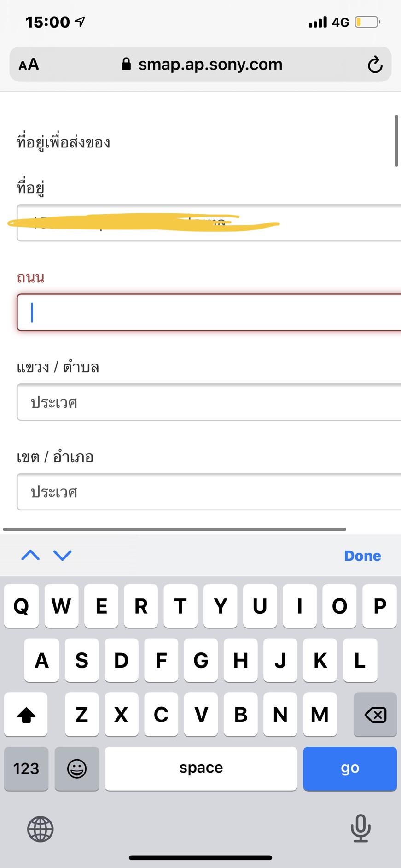The width and height of the screenshot is (401, 868).
Task: Jump to next field with down chevron
Action: (x=63, y=555)
